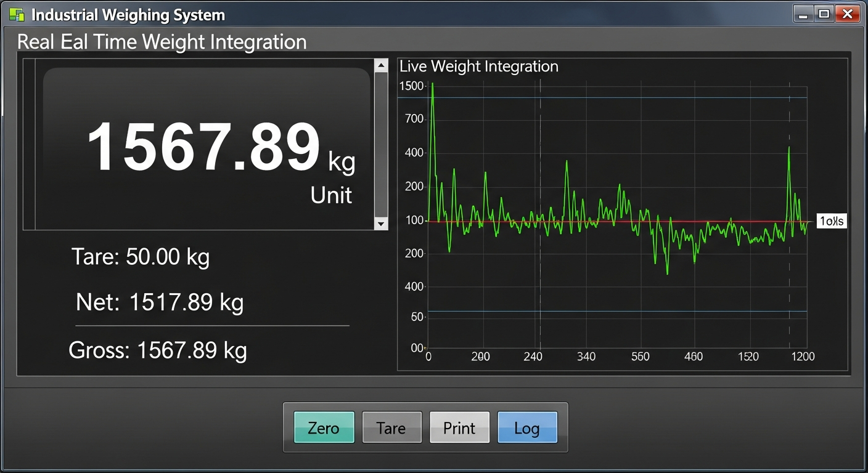Image resolution: width=868 pixels, height=473 pixels.
Task: Click the Tare button
Action: (392, 427)
